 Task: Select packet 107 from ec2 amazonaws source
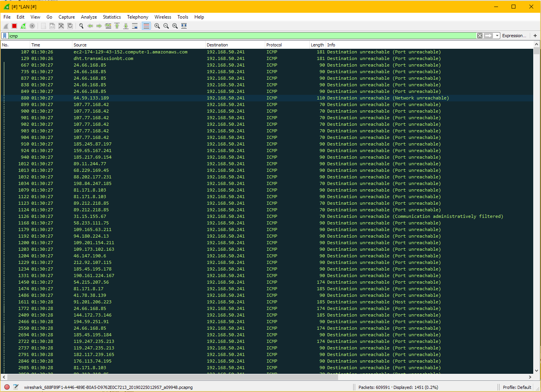click(x=267, y=52)
